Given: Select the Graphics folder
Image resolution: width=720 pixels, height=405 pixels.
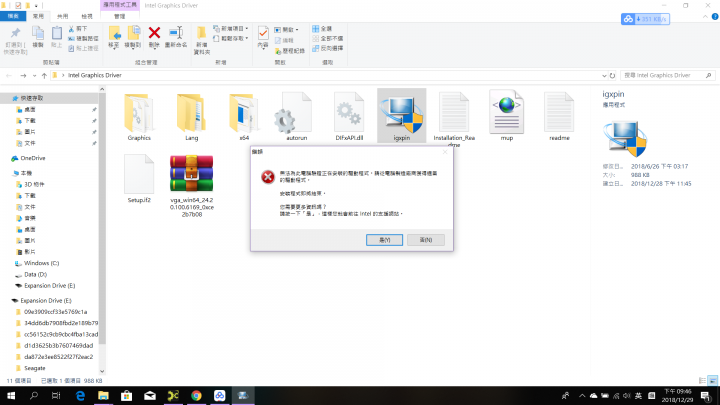Looking at the screenshot, I should pos(139,117).
